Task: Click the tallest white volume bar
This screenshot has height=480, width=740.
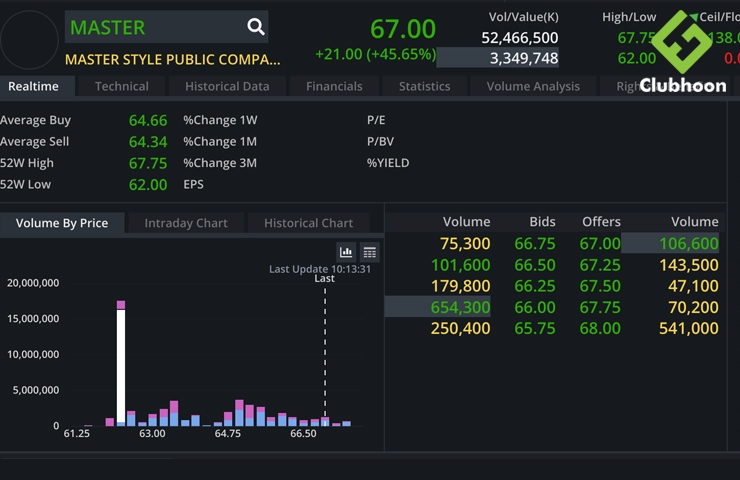Action: click(121, 366)
